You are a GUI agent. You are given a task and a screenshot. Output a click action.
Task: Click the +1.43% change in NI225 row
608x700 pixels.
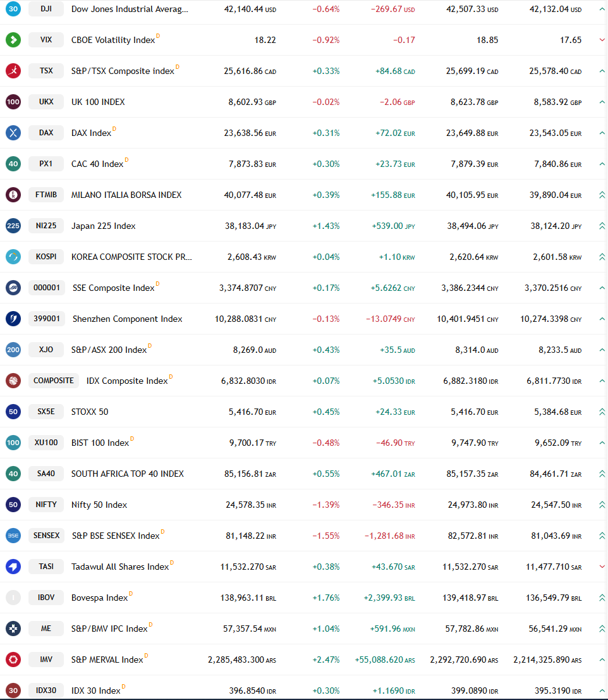326,226
